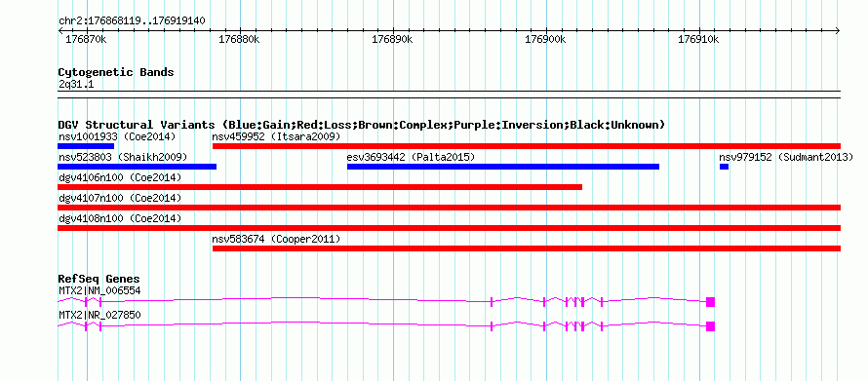
Task: Click the nsv583674 (Cooper2011) label
Action: 276,239
